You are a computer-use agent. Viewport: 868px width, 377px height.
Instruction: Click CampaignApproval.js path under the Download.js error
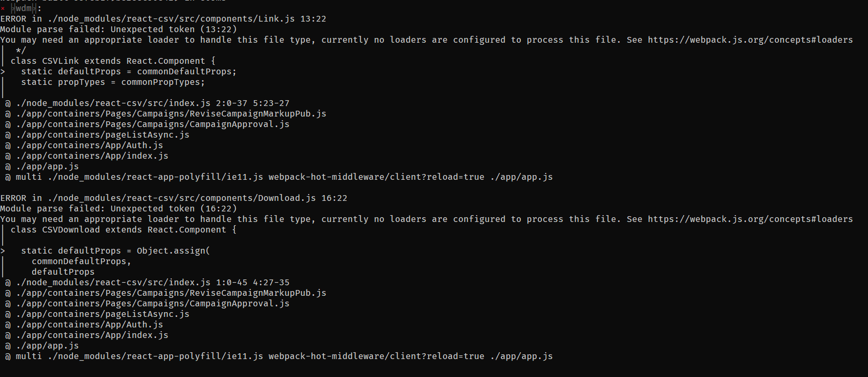coord(153,304)
